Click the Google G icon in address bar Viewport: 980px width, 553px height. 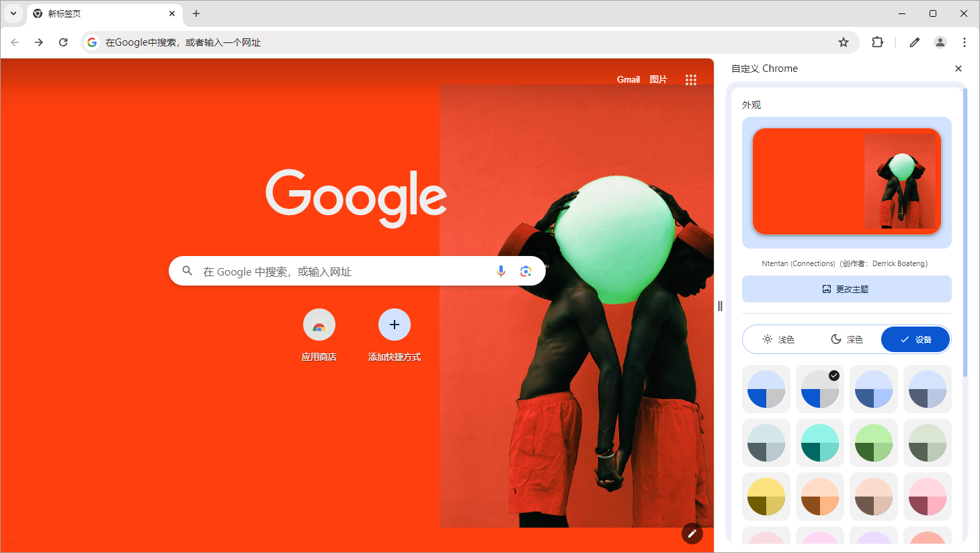click(92, 42)
